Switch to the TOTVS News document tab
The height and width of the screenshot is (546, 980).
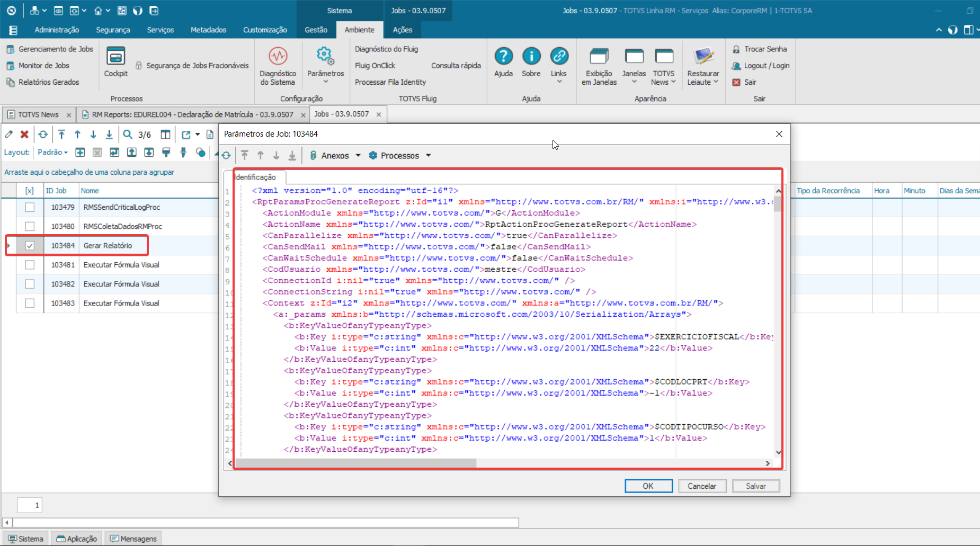coord(38,114)
